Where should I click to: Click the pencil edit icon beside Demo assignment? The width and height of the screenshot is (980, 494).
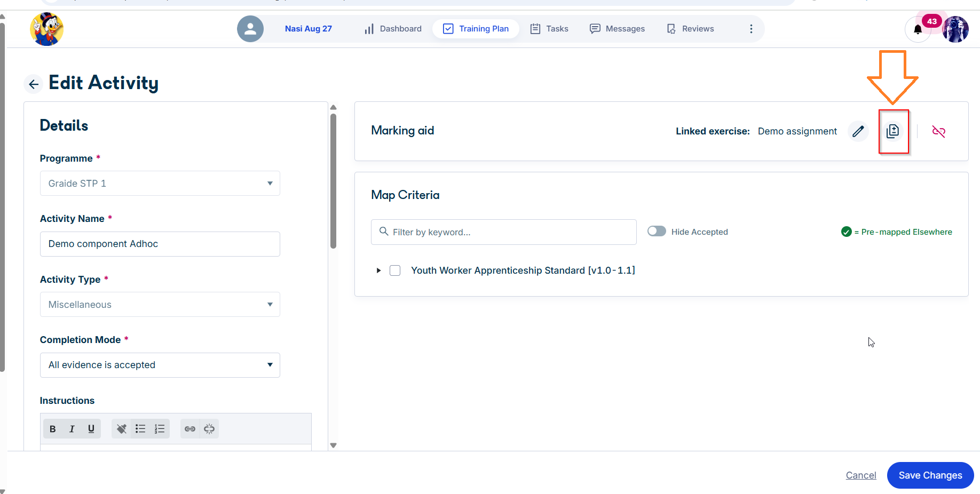point(858,131)
